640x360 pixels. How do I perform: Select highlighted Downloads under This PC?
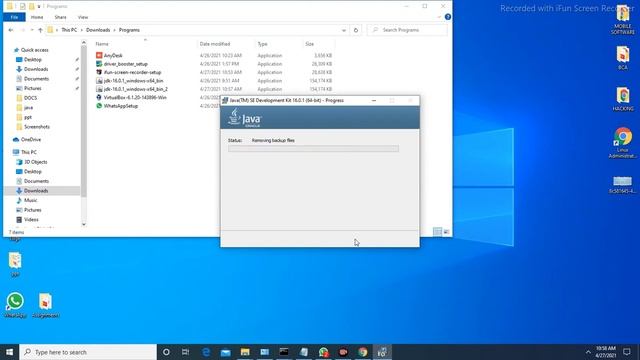coord(36,191)
